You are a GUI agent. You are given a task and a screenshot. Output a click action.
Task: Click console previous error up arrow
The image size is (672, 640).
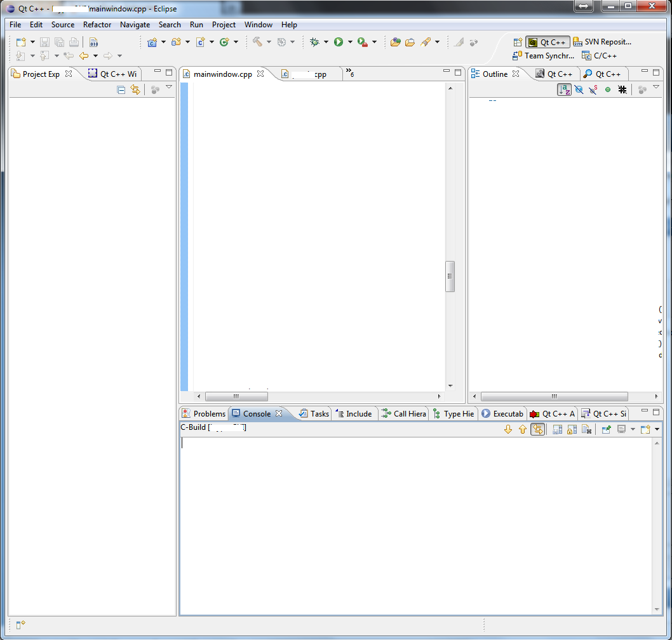coord(523,429)
